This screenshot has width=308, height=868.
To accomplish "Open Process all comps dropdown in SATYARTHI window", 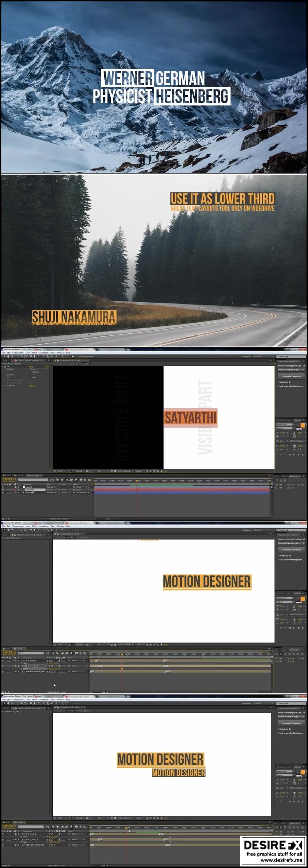I will click(x=291, y=370).
